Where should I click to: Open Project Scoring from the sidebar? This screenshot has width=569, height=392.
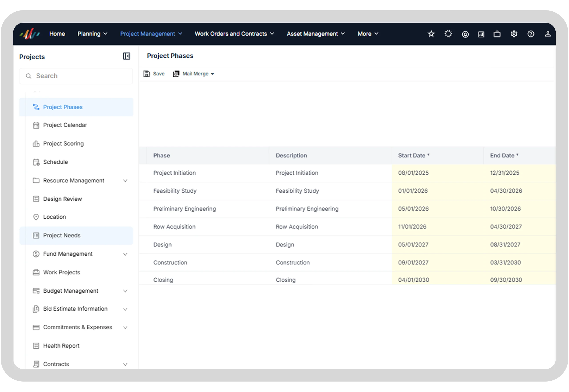click(x=76, y=144)
